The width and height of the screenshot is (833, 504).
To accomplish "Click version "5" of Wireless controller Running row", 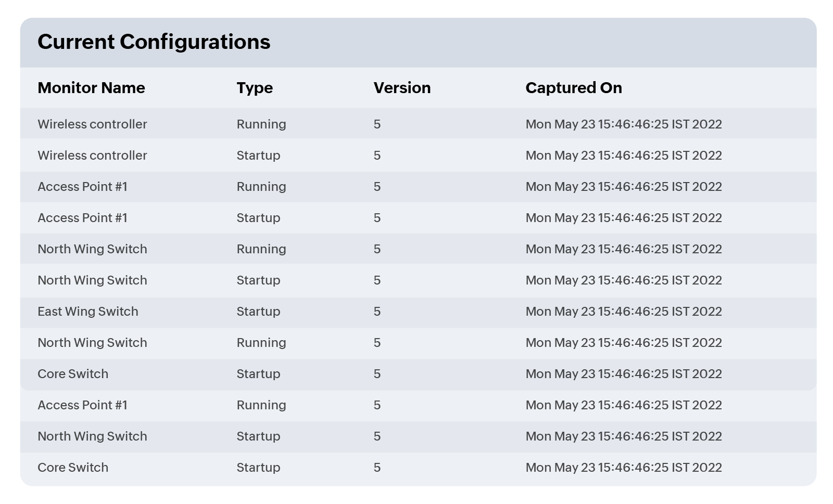I will click(377, 124).
